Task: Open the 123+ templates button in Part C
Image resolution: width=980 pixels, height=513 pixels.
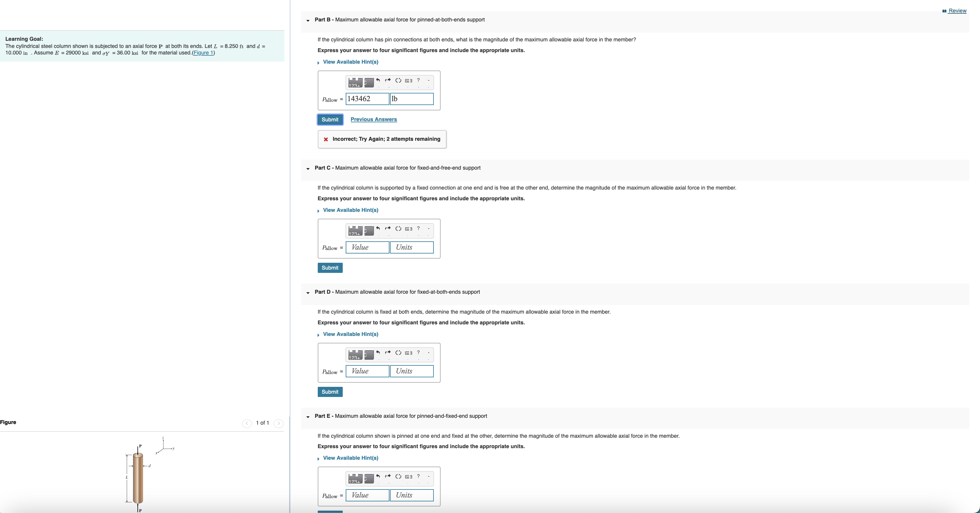Action: 355,231
